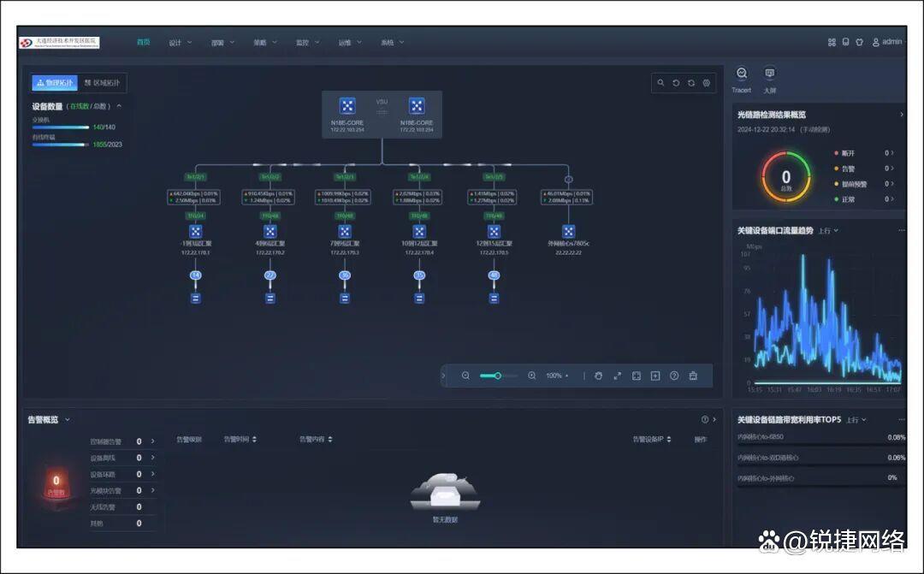Collapse the 设备数量 device count panel
The image size is (924, 574).
click(x=119, y=106)
